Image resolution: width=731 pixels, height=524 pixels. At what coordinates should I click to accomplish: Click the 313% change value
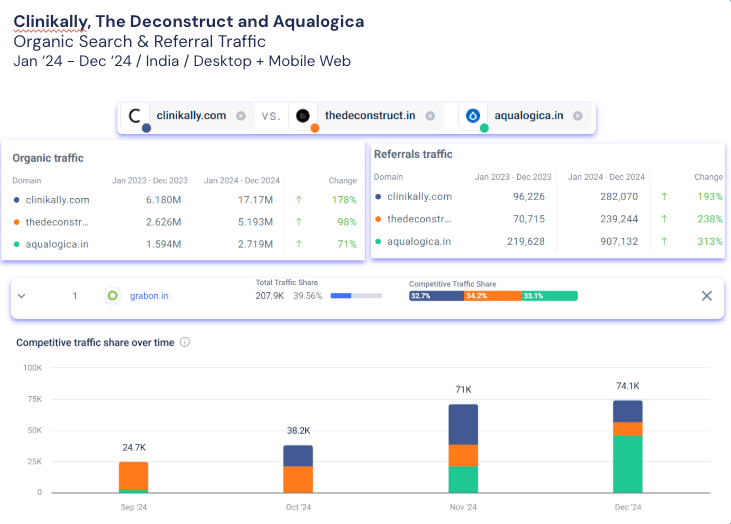point(710,241)
